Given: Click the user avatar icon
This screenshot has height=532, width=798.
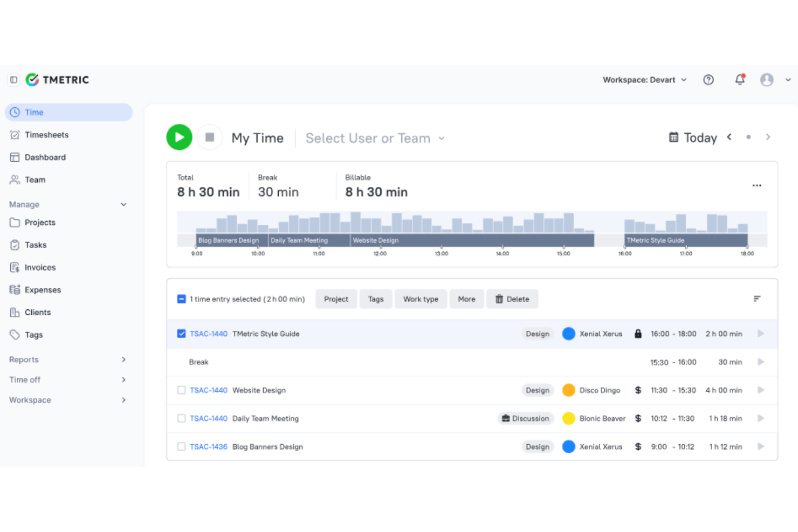Looking at the screenshot, I should coord(767,80).
